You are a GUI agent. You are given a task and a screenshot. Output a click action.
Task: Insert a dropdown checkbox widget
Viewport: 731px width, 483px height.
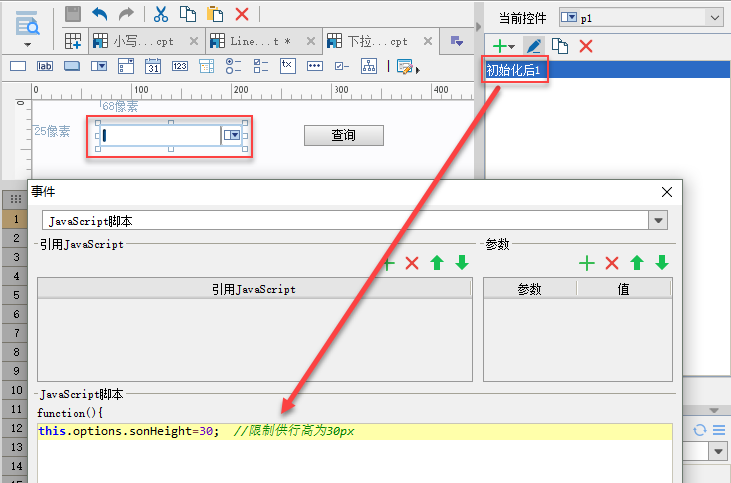tap(126, 66)
